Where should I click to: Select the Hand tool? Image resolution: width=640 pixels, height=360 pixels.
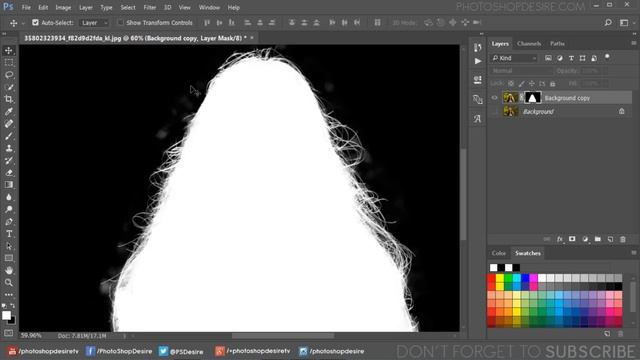click(9, 270)
